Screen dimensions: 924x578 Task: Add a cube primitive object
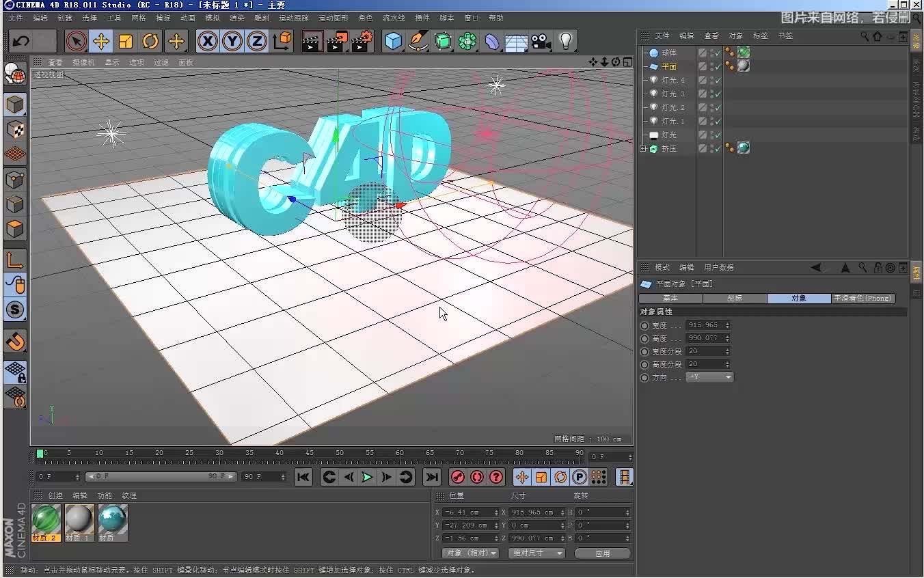(394, 42)
